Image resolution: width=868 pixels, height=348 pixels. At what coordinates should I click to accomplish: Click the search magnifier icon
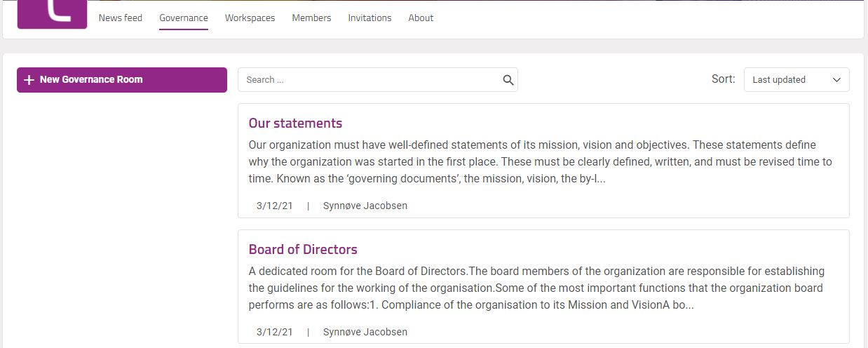tap(508, 80)
